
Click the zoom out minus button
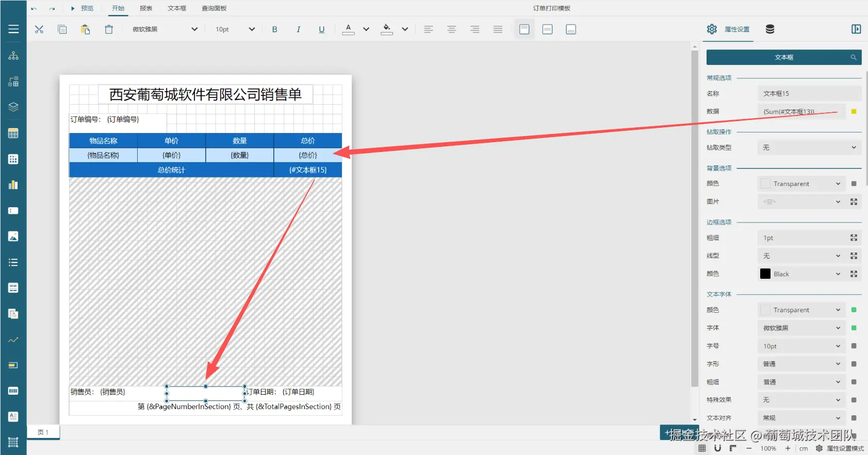pyautogui.click(x=749, y=448)
